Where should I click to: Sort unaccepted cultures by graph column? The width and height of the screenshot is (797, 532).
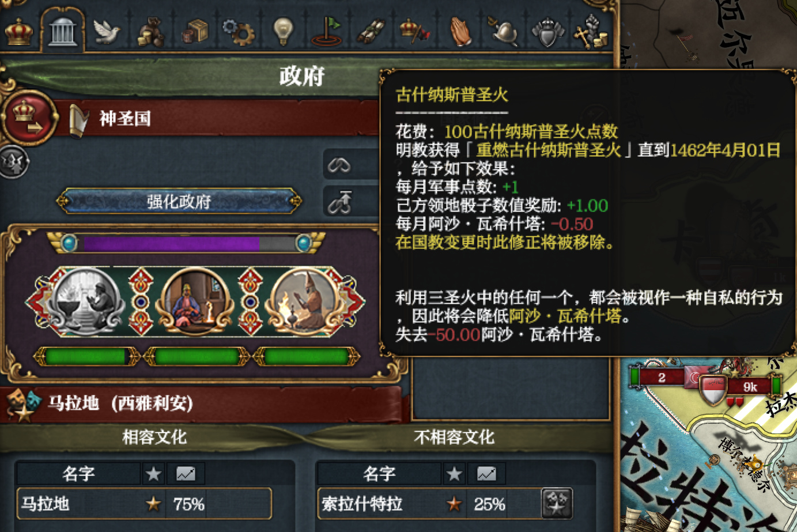click(x=486, y=474)
